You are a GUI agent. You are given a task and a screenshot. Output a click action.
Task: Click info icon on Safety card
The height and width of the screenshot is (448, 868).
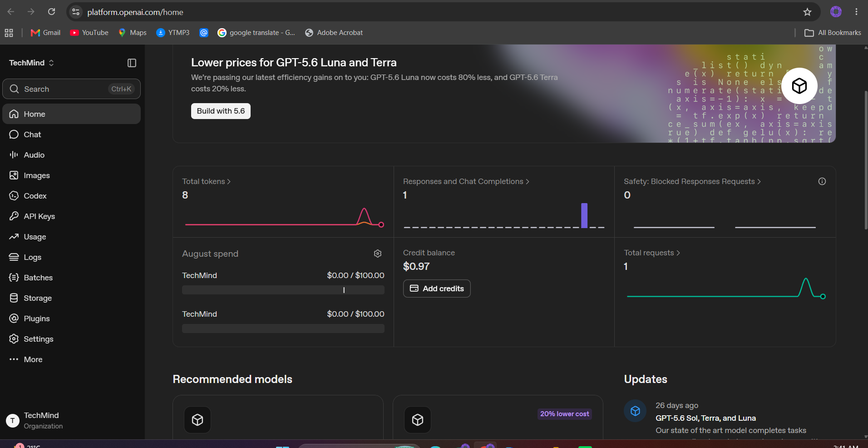[x=822, y=181]
